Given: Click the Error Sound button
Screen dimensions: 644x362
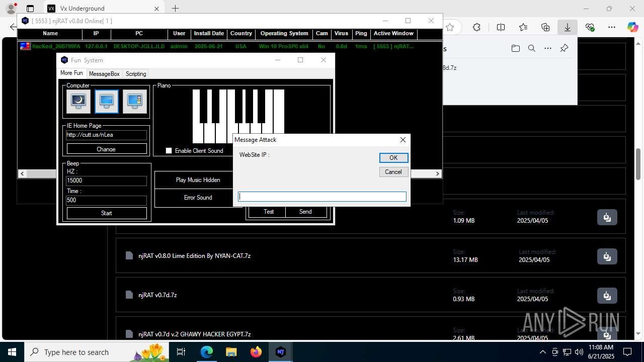Looking at the screenshot, I should (198, 198).
